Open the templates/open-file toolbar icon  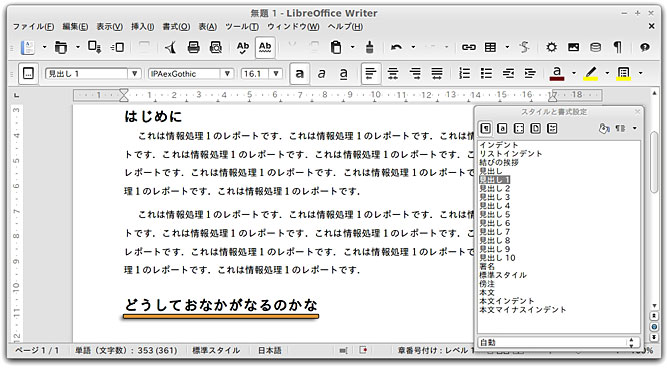[x=61, y=47]
